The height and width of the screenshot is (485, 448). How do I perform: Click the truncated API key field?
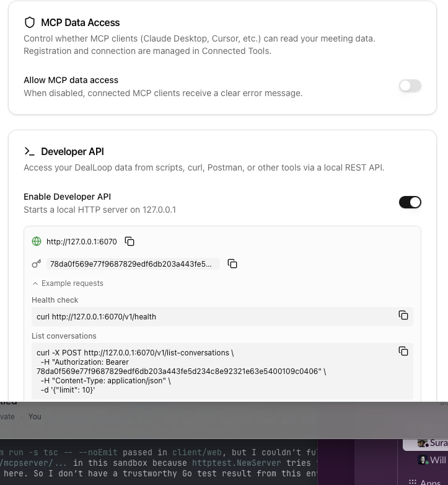coord(133,264)
